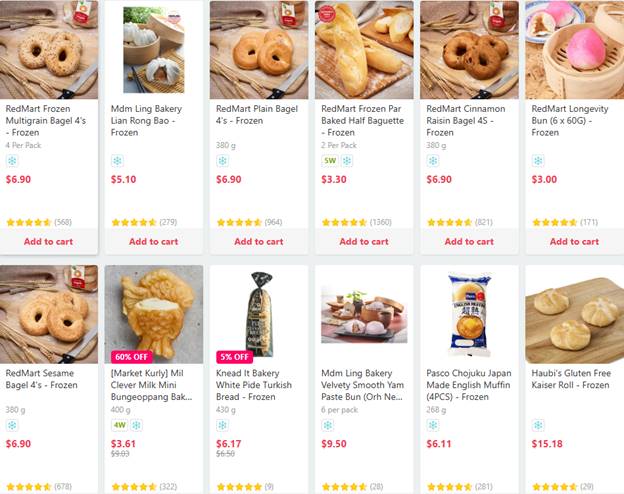Click star rating of RedMart Plain Bagel
The width and height of the screenshot is (624, 494).
point(238,222)
